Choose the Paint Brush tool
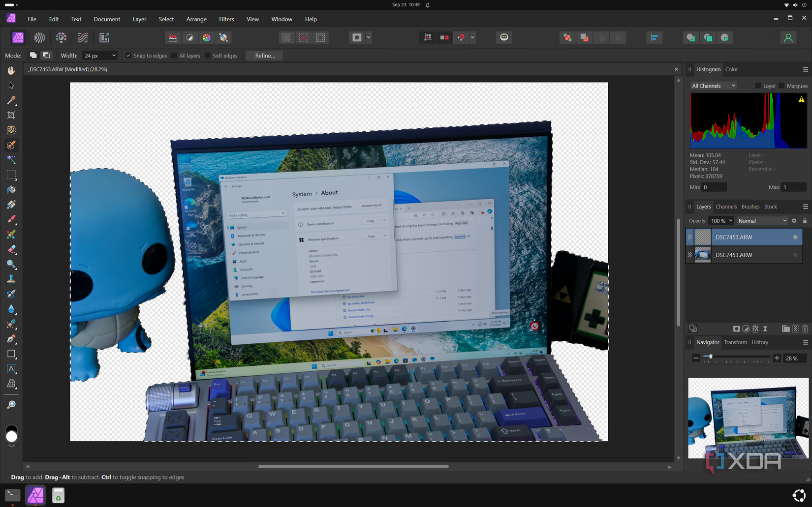 coord(11,219)
